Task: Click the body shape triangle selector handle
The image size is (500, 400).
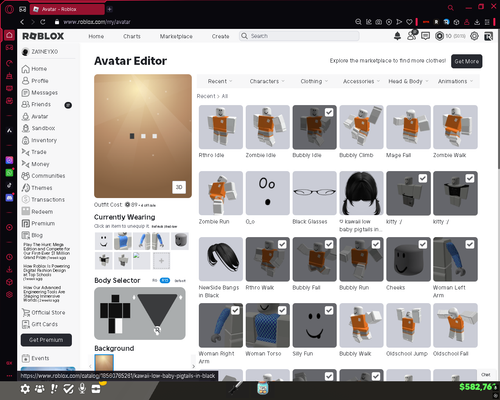Action: 157,330
